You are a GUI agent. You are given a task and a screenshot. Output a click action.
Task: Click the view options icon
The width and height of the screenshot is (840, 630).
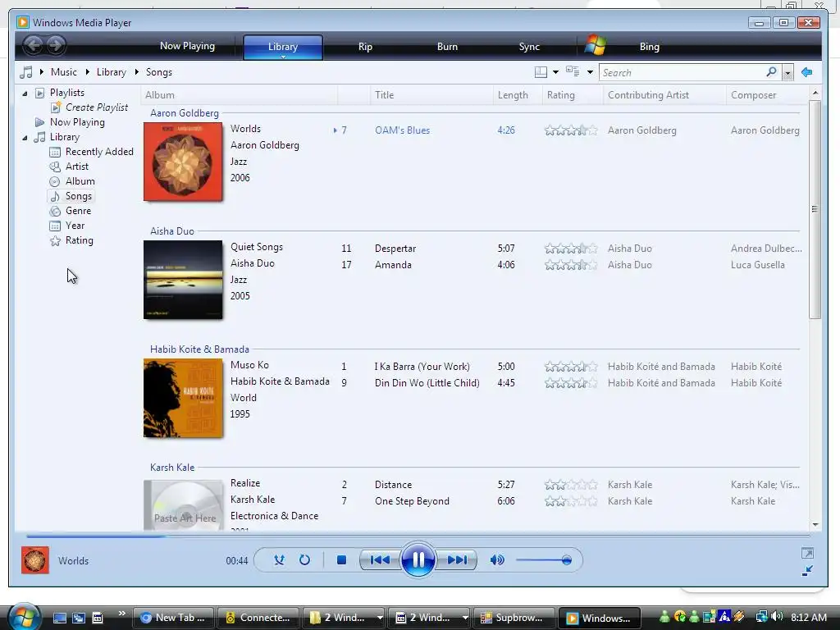573,71
